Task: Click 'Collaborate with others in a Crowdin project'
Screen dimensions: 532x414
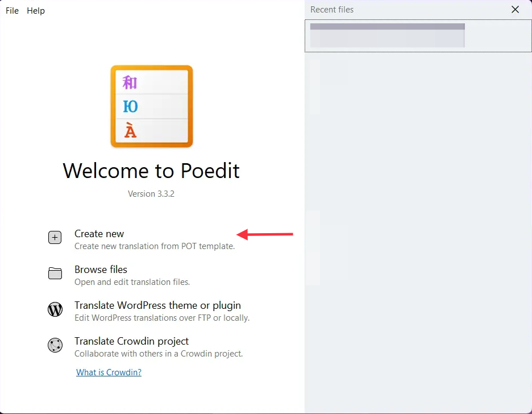Action: [159, 354]
